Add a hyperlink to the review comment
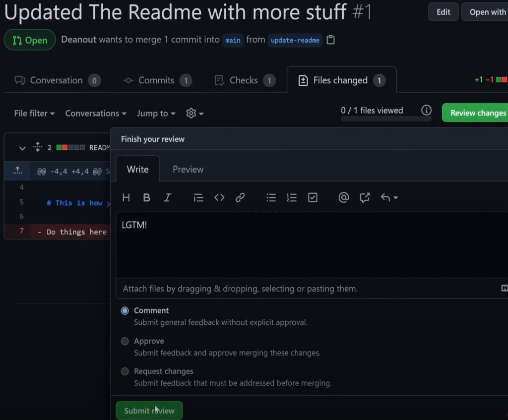The height and width of the screenshot is (420, 508). [x=240, y=197]
